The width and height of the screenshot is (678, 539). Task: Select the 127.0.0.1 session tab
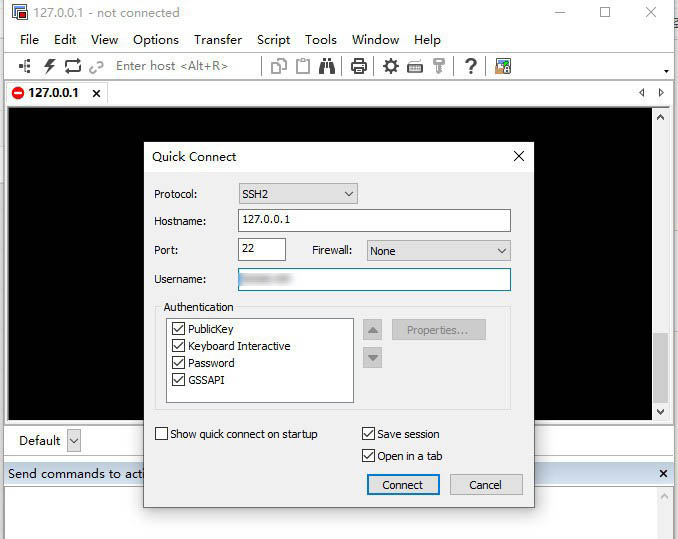(57, 93)
